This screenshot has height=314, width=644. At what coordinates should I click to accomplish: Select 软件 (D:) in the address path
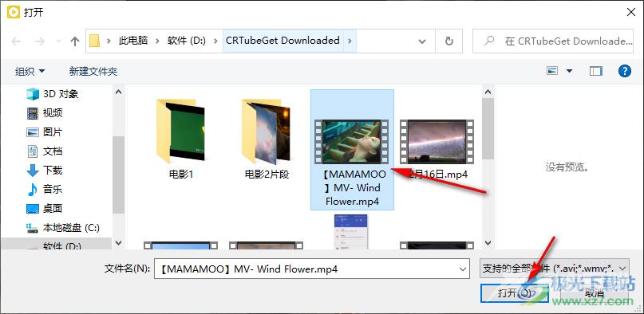pos(186,41)
